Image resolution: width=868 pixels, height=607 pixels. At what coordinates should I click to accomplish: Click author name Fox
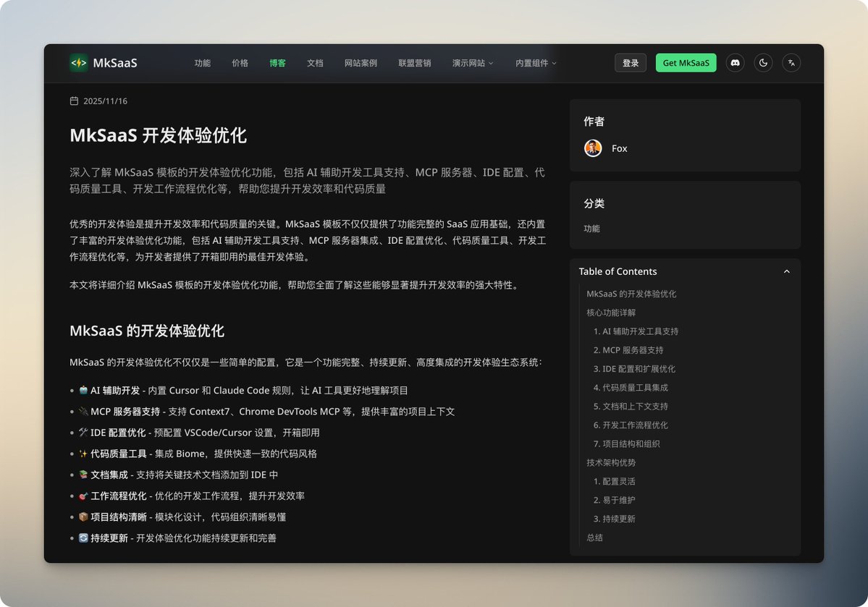tap(620, 148)
